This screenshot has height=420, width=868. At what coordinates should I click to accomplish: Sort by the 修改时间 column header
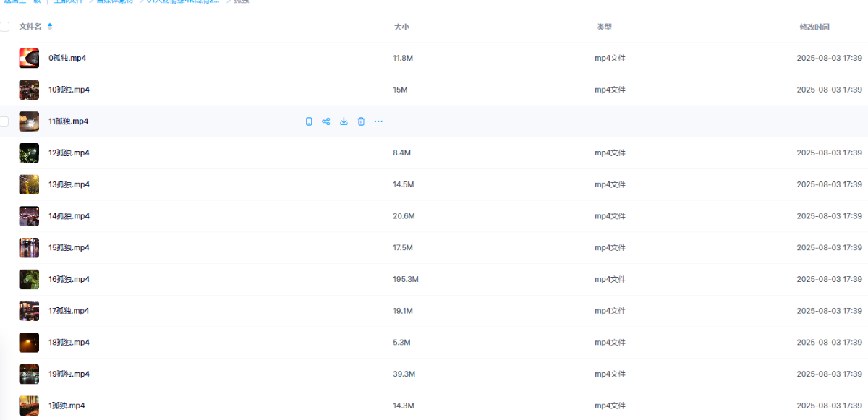tap(814, 27)
